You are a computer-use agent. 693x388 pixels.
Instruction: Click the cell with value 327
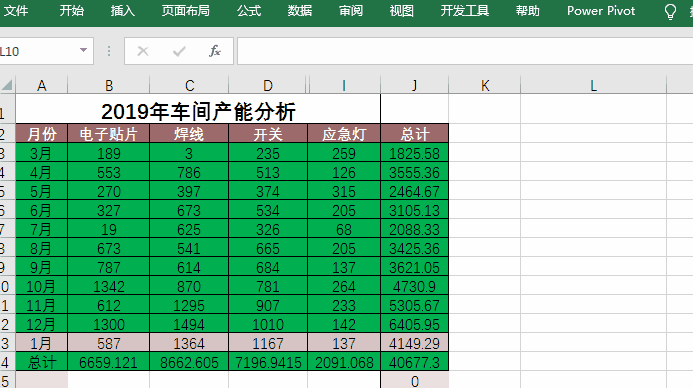coord(109,210)
